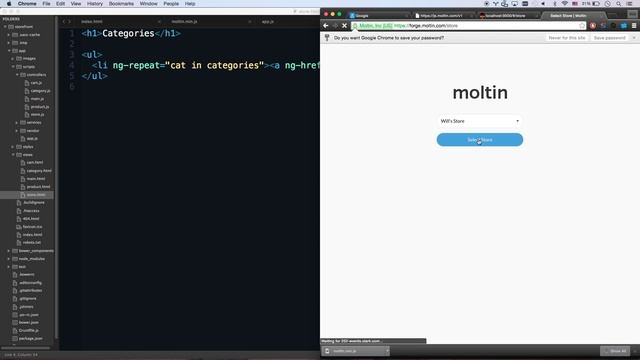Switch to the localhost:9000 browser tab
Screen dimensions: 640x360
point(507,16)
